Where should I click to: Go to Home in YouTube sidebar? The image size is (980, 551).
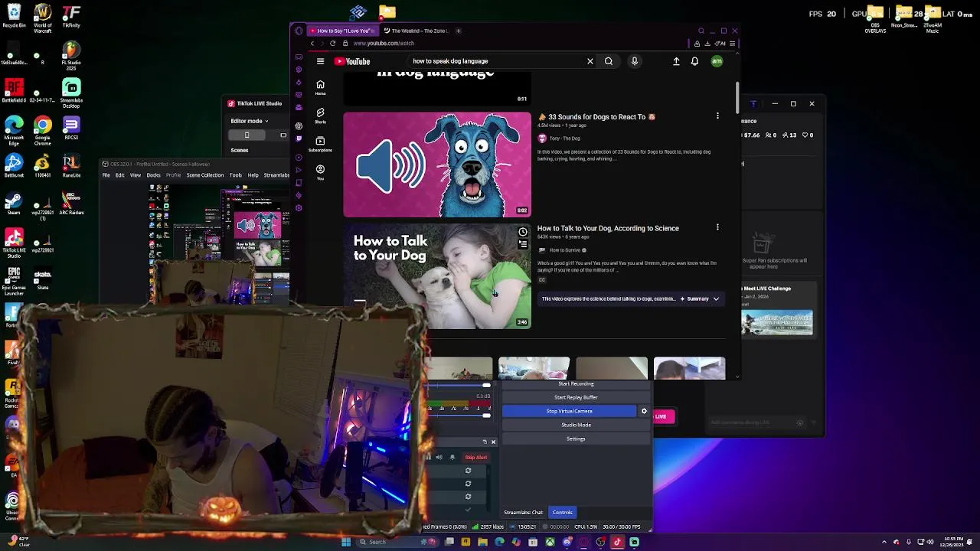(320, 87)
